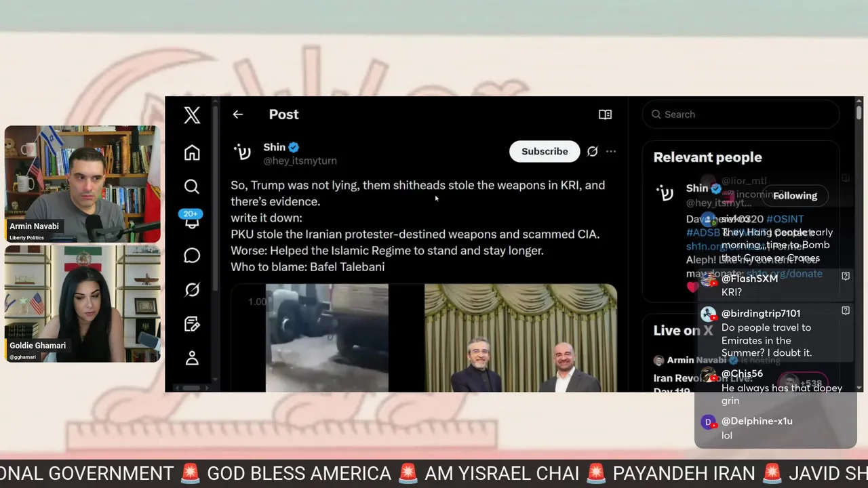Click Shin's avatar in Relevant people
The height and width of the screenshot is (488, 868).
[x=665, y=194]
